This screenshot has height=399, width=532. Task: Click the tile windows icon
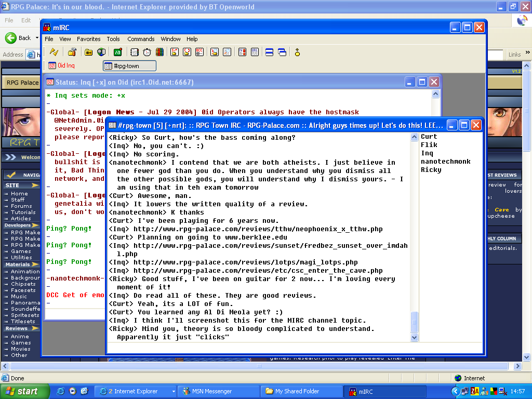coord(270,52)
